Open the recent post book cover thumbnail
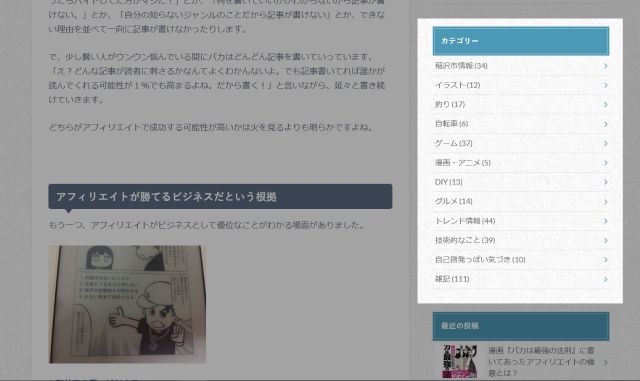Viewport: 640px width, 381px height. tap(460, 361)
